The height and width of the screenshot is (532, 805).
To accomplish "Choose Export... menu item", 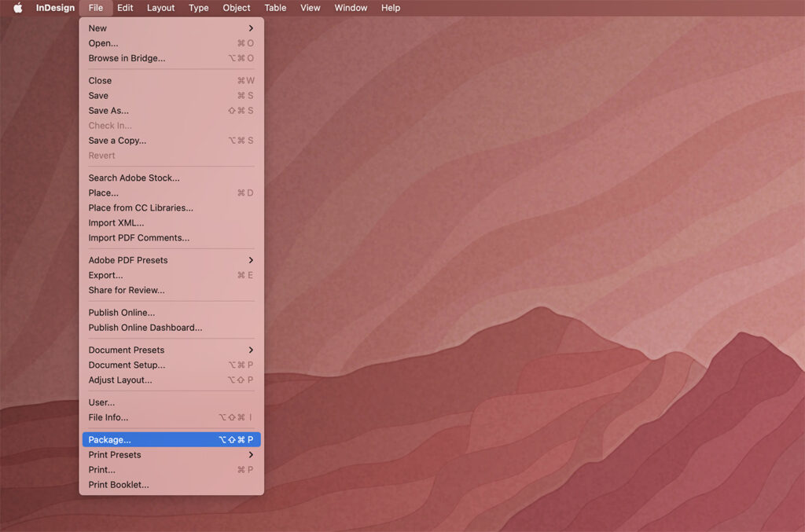I will click(105, 275).
